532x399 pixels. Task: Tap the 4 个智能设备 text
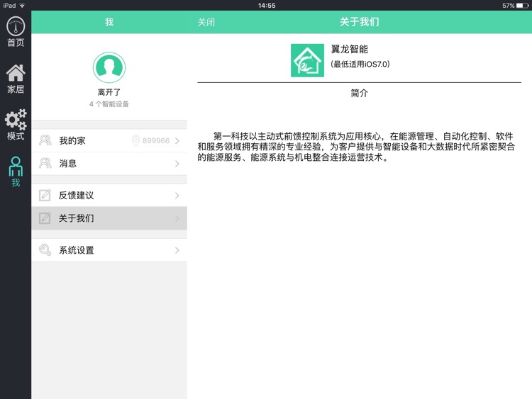[x=109, y=104]
